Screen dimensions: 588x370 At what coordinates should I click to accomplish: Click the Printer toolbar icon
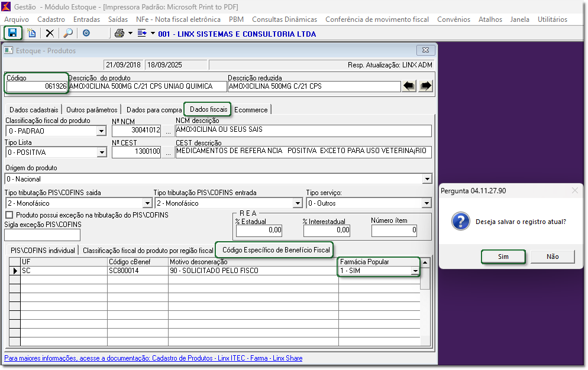119,33
